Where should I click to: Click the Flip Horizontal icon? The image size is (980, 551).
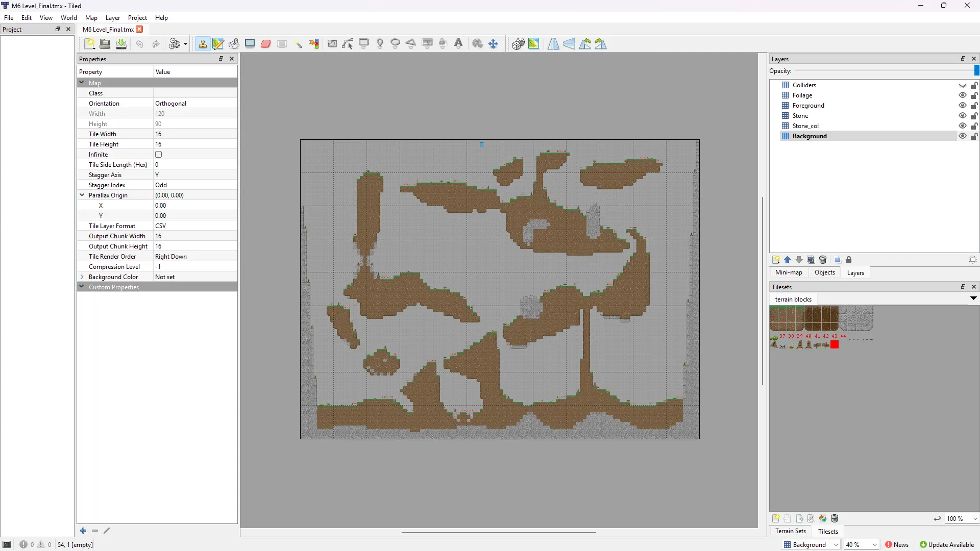553,44
